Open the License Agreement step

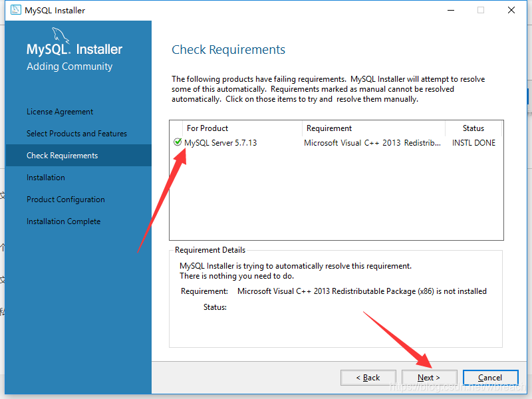[x=60, y=112]
